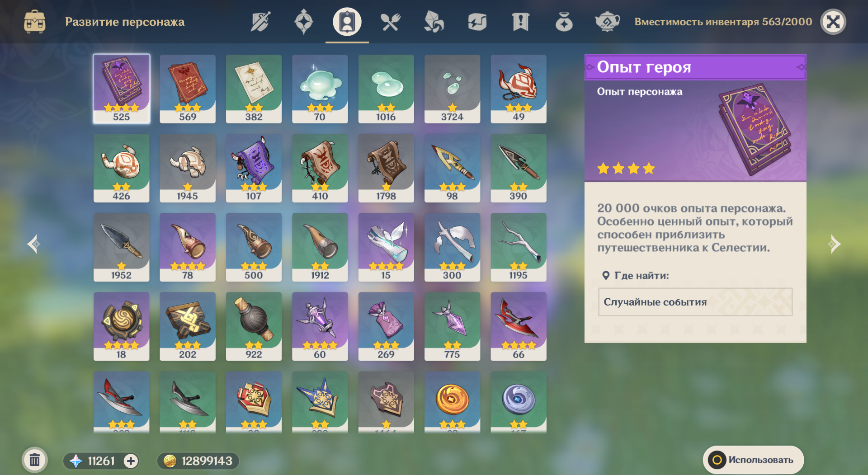This screenshot has height=475, width=868.
Task: Open the Случайные события source entry
Action: [695, 302]
